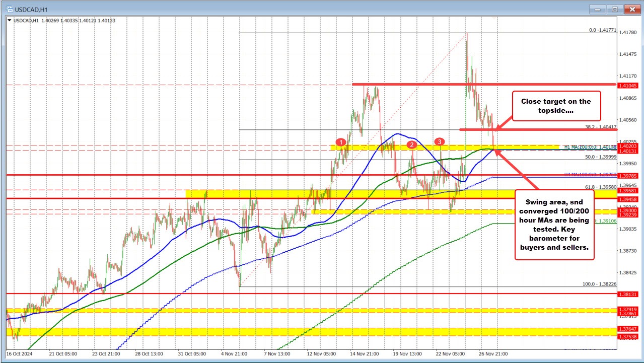Screen dimensions: 644x363
Task: Click the red arrow pointing at the converged MAs
Action: 505,162
